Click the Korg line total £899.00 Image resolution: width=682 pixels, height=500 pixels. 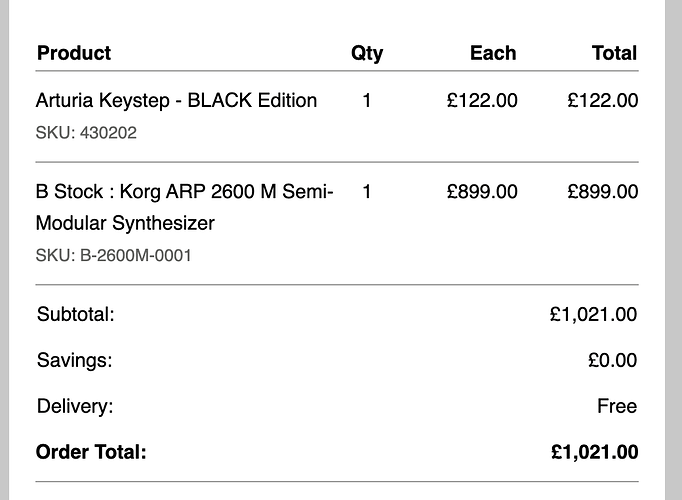(603, 192)
